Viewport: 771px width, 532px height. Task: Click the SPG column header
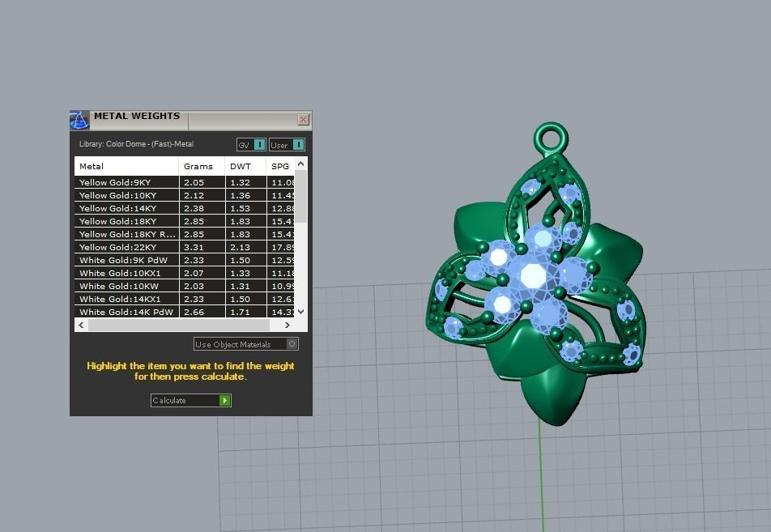[x=280, y=166]
